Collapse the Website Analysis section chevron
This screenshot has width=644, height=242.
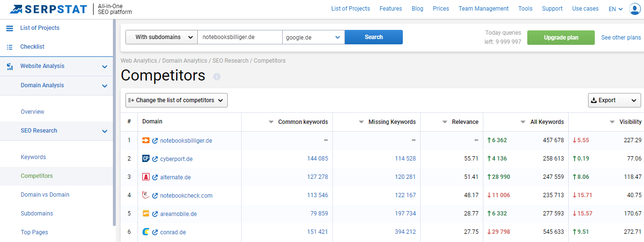pyautogui.click(x=105, y=67)
